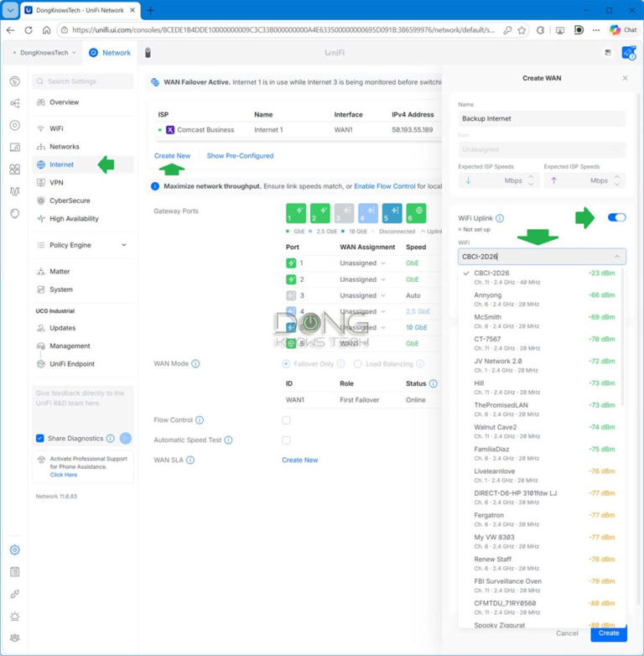Open the Port dropdown in Create WAN

542,149
